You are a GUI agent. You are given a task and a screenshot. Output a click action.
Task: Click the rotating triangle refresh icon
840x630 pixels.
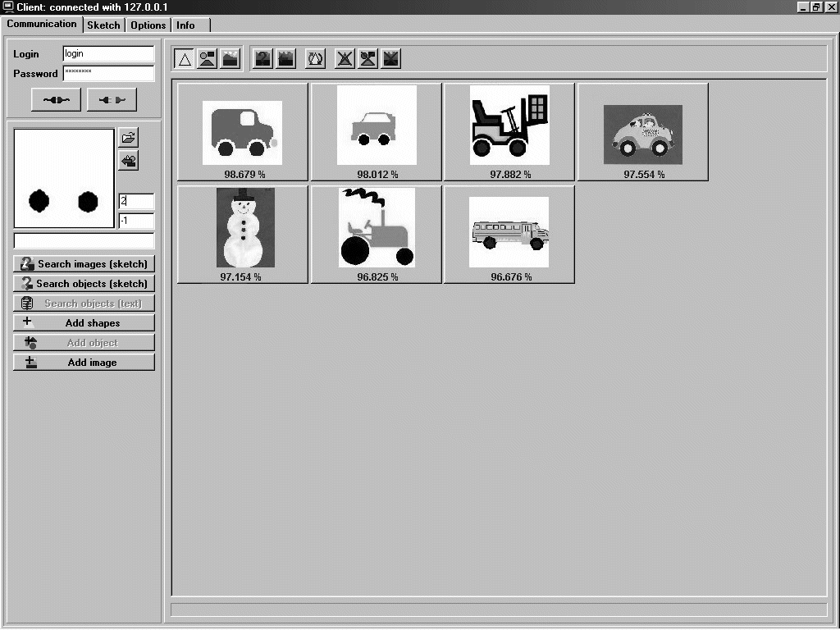click(315, 59)
